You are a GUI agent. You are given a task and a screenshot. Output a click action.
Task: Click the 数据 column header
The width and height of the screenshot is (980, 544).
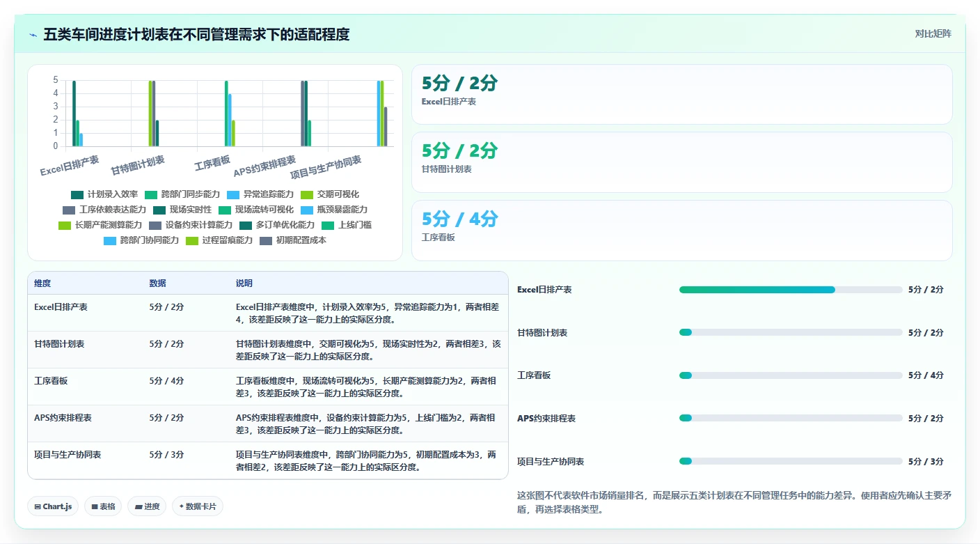coord(157,283)
